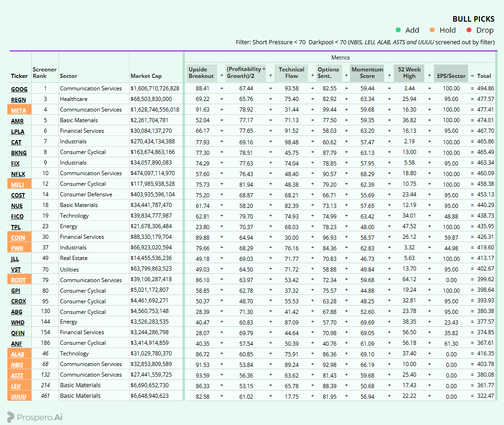The width and height of the screenshot is (504, 425).
Task: Open the QFIN ticker link
Action: click(x=18, y=333)
